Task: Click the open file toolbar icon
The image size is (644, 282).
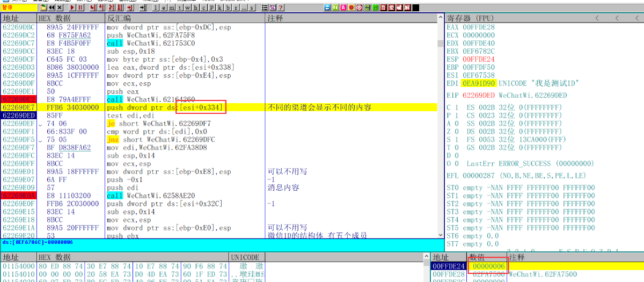Action: click(x=43, y=8)
